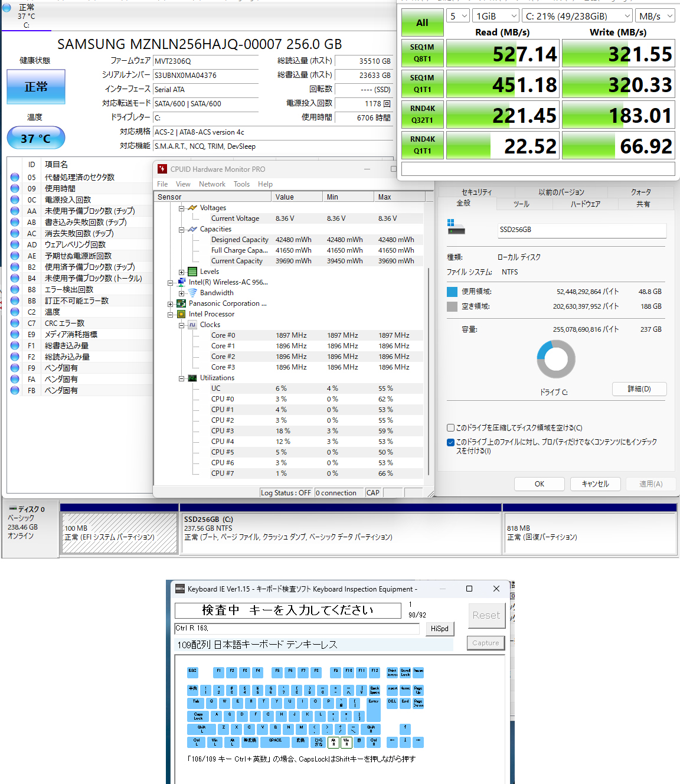Click the Voltages lightning icon in sensor tree

(192, 208)
